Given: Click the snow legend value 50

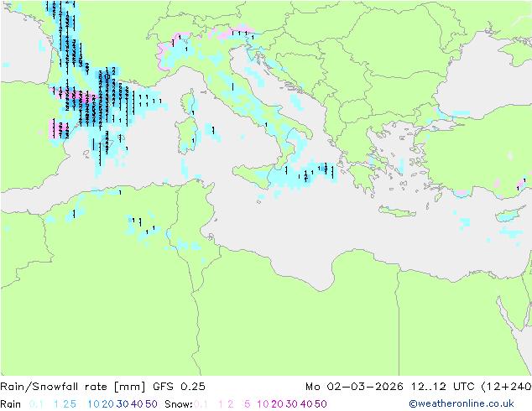Looking at the screenshot, I should (x=321, y=404).
